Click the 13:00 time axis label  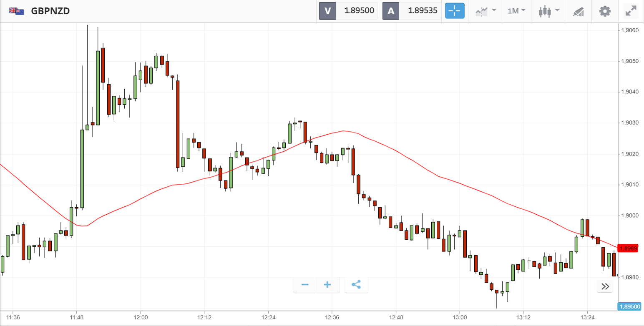pyautogui.click(x=459, y=317)
